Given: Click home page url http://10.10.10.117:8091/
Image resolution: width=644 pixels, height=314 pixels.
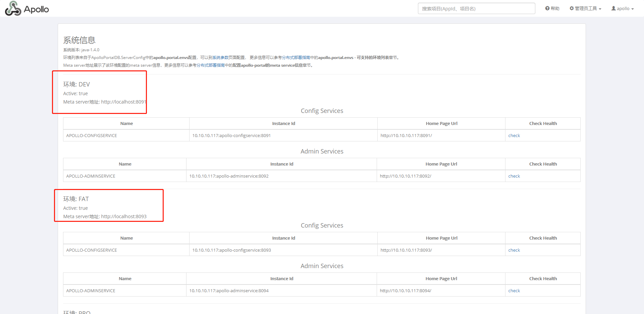Looking at the screenshot, I should pyautogui.click(x=406, y=135).
